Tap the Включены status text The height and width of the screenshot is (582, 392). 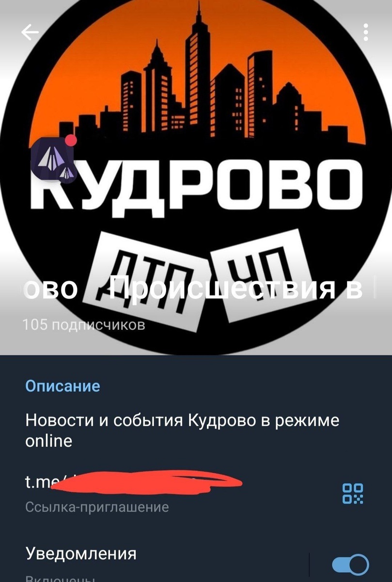[x=61, y=579]
